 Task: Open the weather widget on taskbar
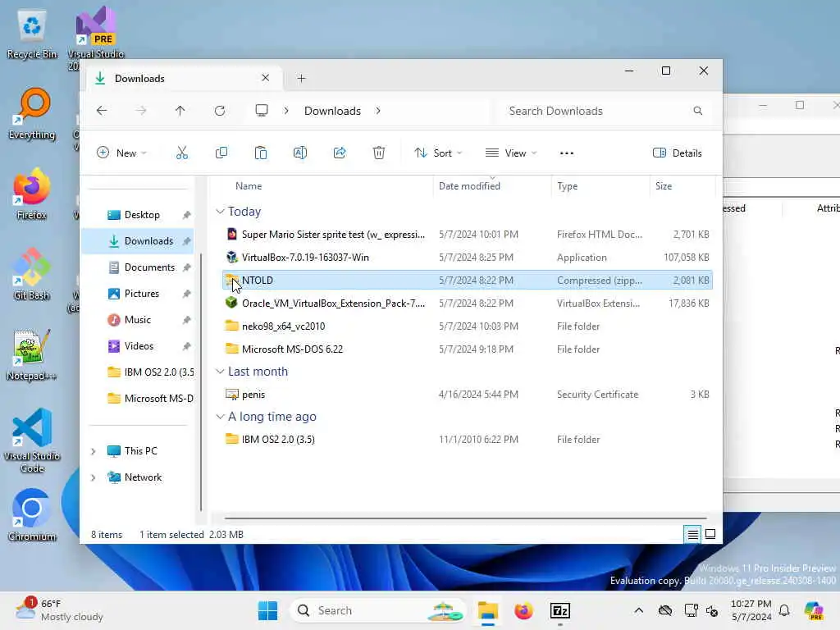click(59, 610)
